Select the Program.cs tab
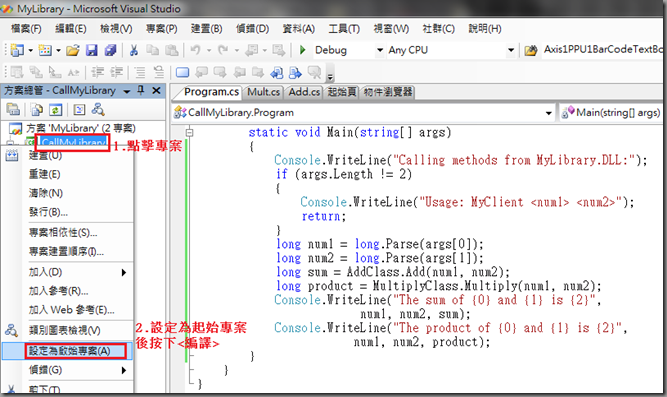Screen dimensions: 667x397 [x=211, y=92]
